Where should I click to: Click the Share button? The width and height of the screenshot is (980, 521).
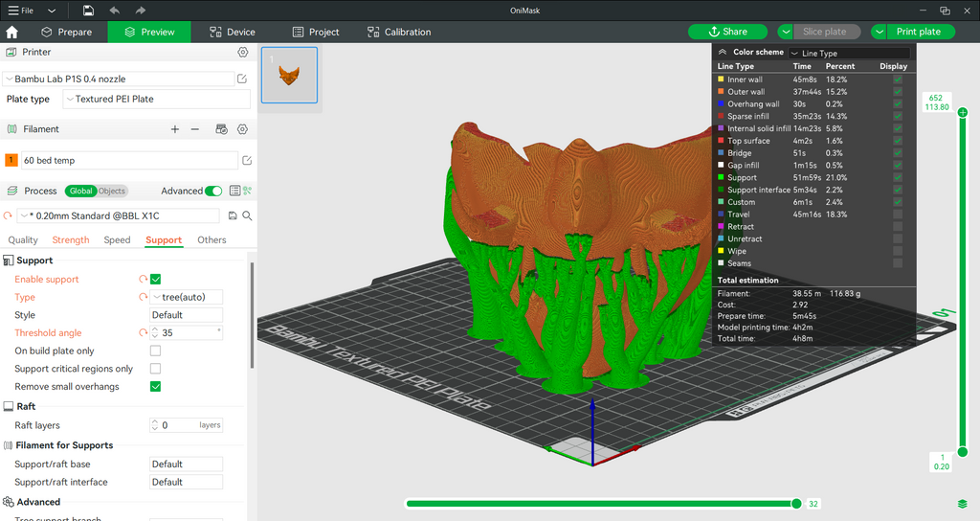[727, 32]
